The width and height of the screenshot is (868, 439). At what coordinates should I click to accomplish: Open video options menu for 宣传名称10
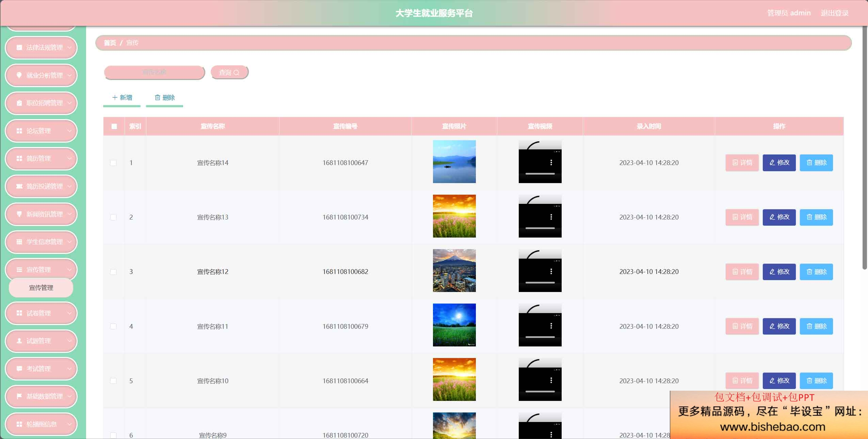coord(551,380)
